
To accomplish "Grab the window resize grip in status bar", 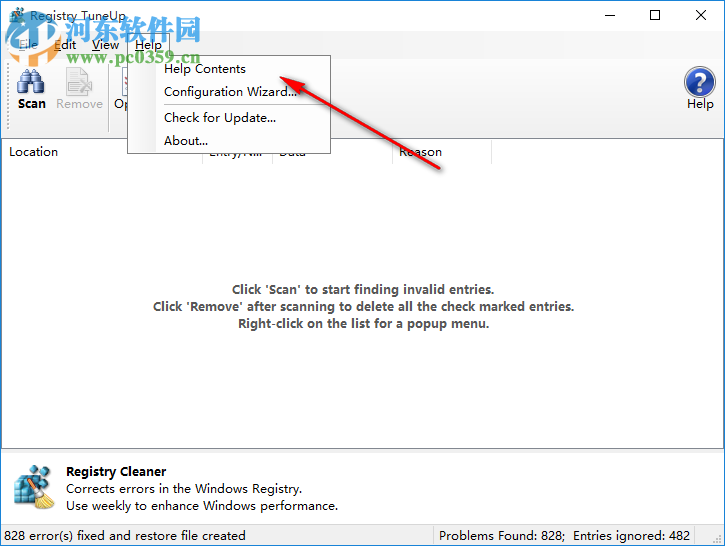I will point(717,538).
